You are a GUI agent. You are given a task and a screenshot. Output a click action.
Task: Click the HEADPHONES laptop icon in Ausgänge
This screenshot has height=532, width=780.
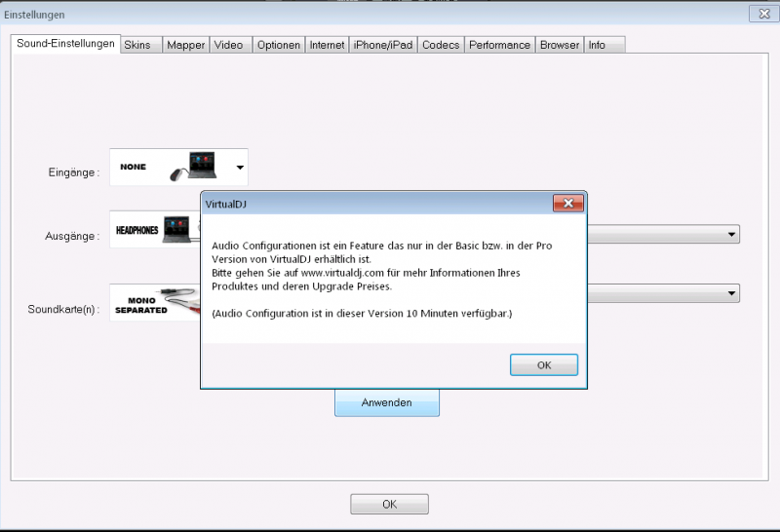point(177,229)
